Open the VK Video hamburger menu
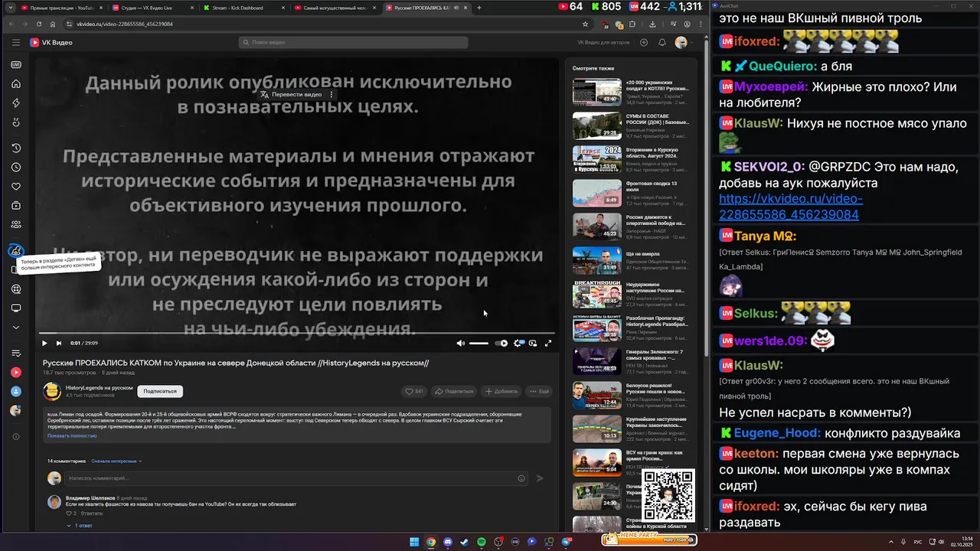 coord(16,43)
